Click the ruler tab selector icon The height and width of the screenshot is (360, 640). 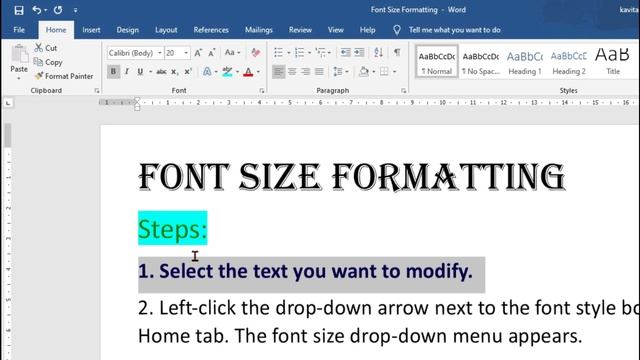pos(8,103)
